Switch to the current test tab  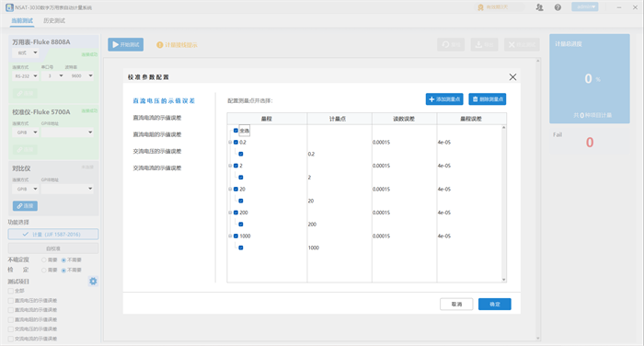click(x=22, y=20)
